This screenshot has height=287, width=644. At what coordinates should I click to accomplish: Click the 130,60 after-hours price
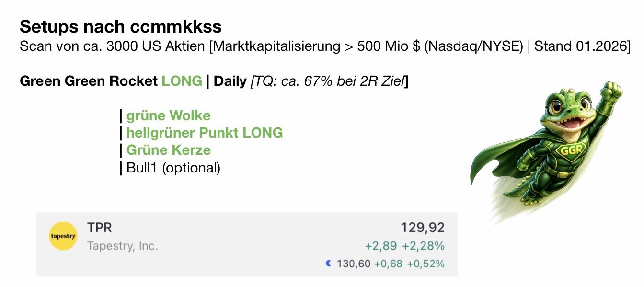point(353,264)
